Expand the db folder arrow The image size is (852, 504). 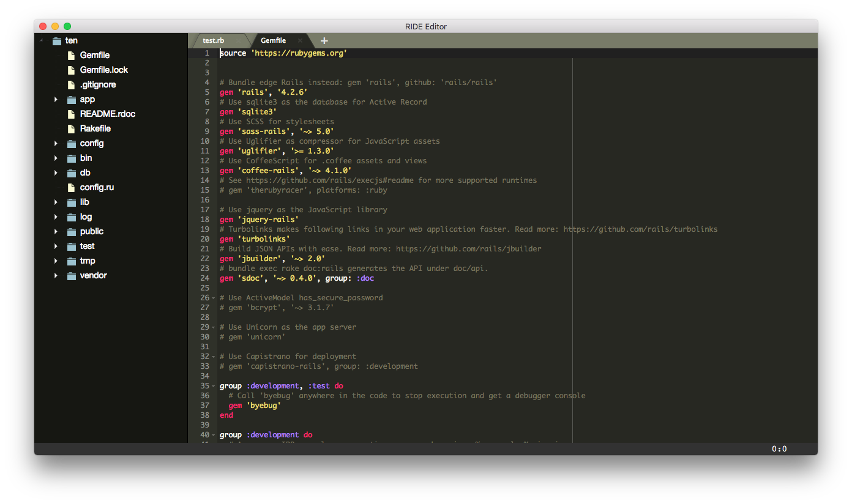pos(56,172)
